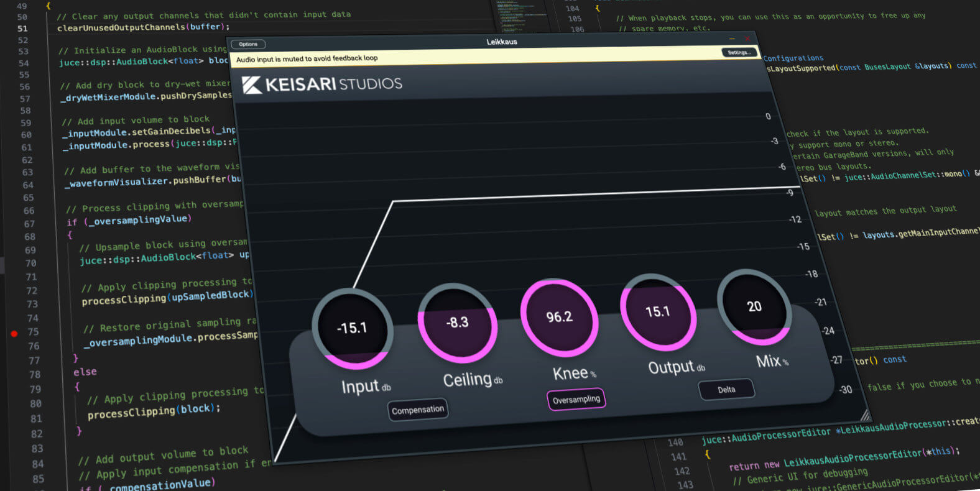Click the -30 dB scale marker
This screenshot has height=491, width=980.
[845, 390]
